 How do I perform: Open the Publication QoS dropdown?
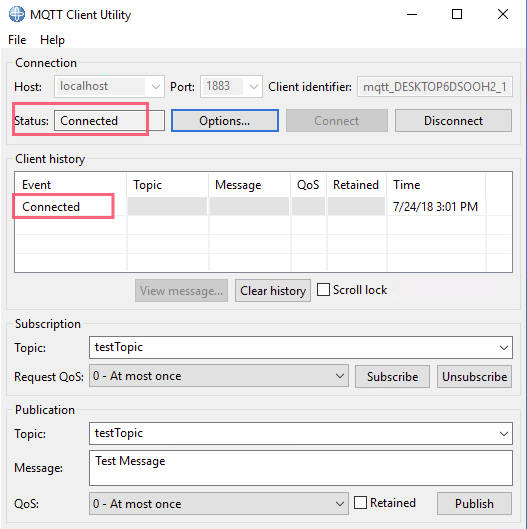tap(219, 504)
